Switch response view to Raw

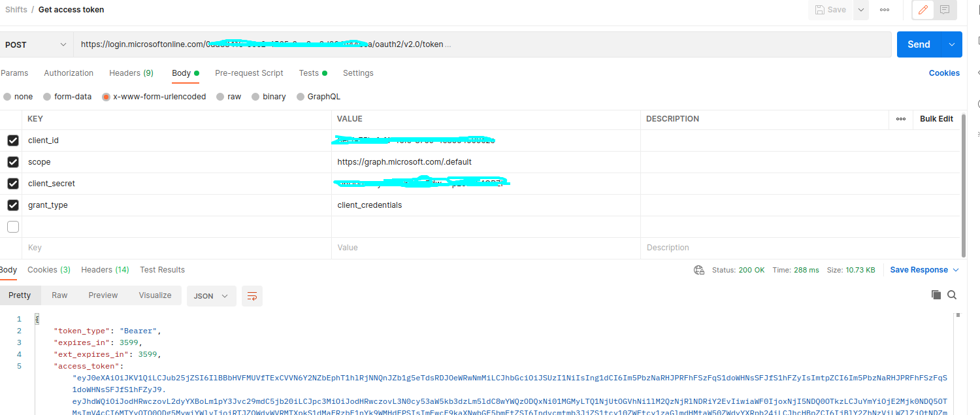[59, 295]
